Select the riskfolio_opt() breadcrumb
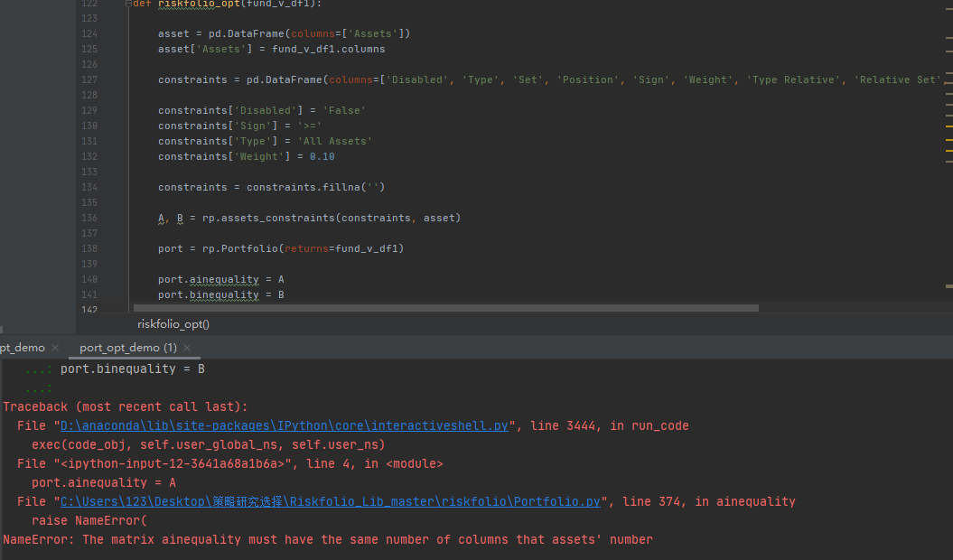Viewport: 953px width, 560px height. click(x=173, y=324)
